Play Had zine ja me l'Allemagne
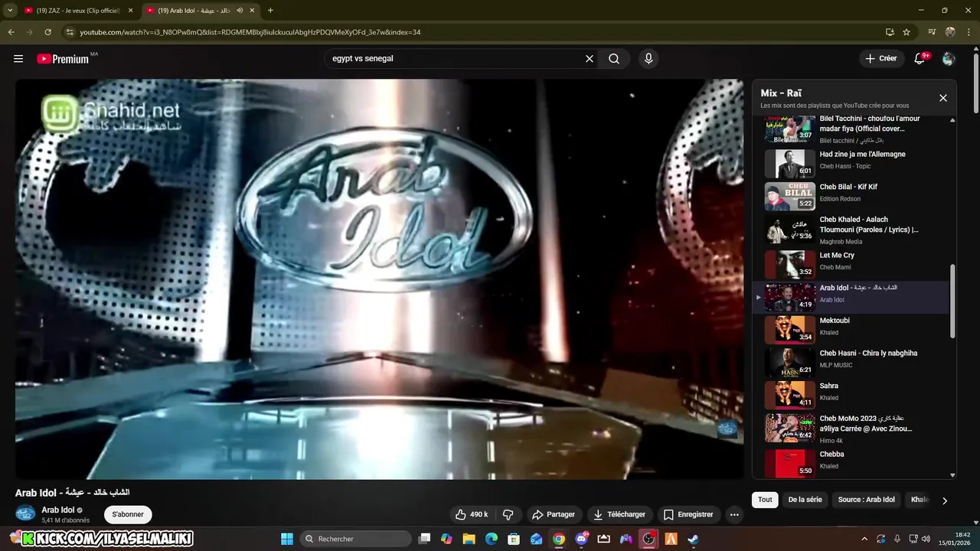Image resolution: width=980 pixels, height=551 pixels. 851,163
